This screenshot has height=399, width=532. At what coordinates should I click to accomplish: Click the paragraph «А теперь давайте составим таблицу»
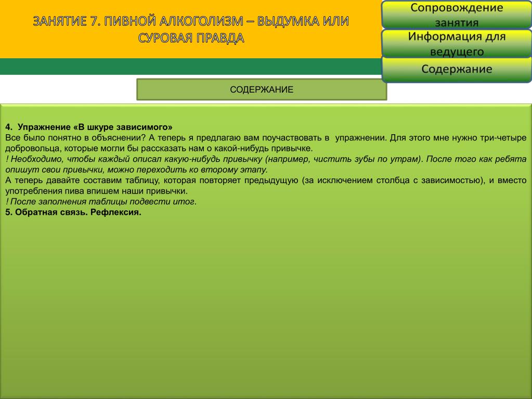pos(266,186)
